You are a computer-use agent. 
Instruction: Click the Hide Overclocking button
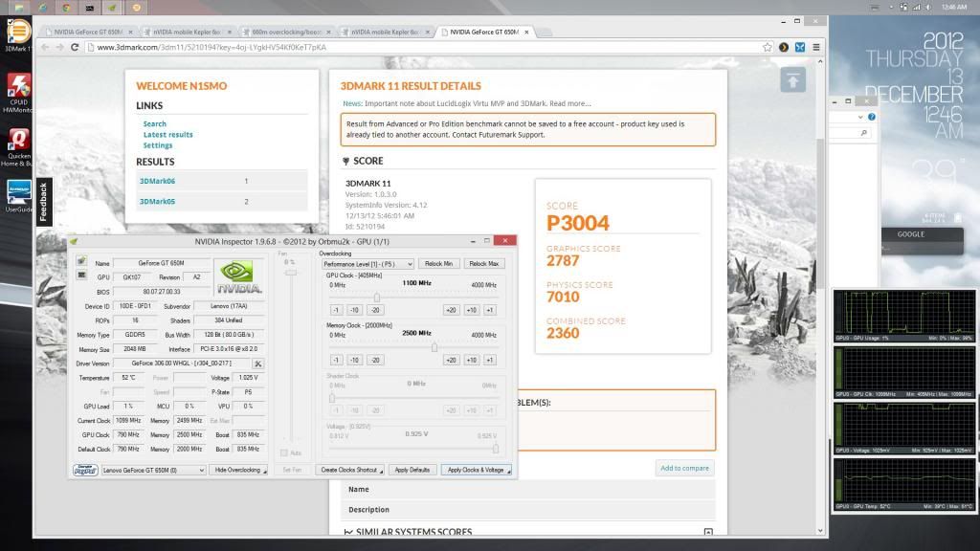point(238,470)
